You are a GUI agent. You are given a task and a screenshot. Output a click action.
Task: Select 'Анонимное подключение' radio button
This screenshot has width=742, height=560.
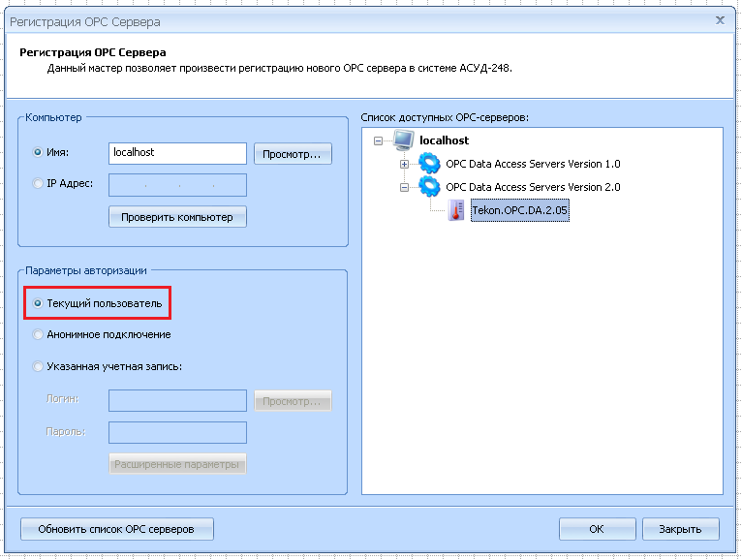[x=38, y=334]
